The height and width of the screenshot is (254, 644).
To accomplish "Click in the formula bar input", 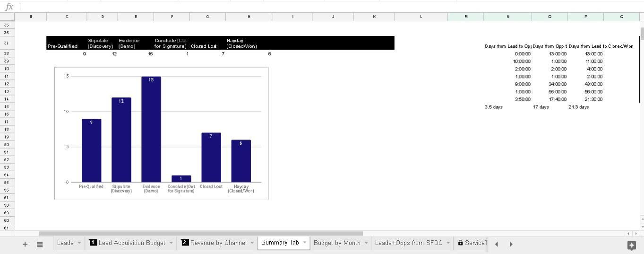I will 331,7.
